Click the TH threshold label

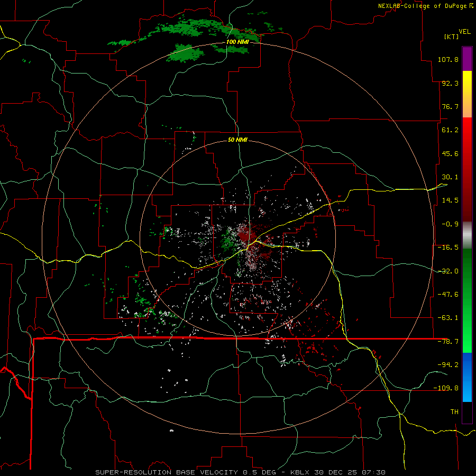click(454, 412)
